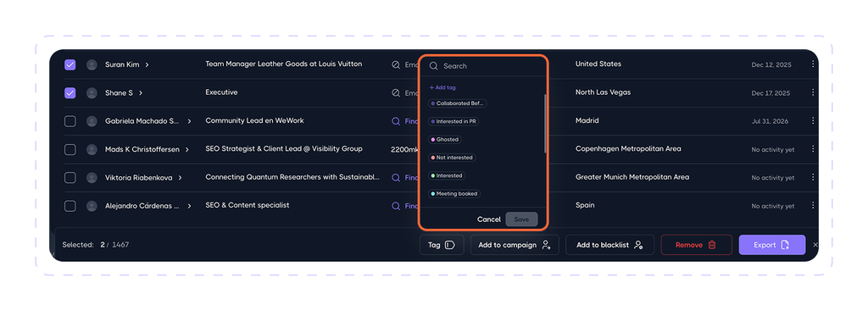Click Viktoria Riabenkova's avatar icon
This screenshot has height=311, width=868.
pyautogui.click(x=92, y=178)
